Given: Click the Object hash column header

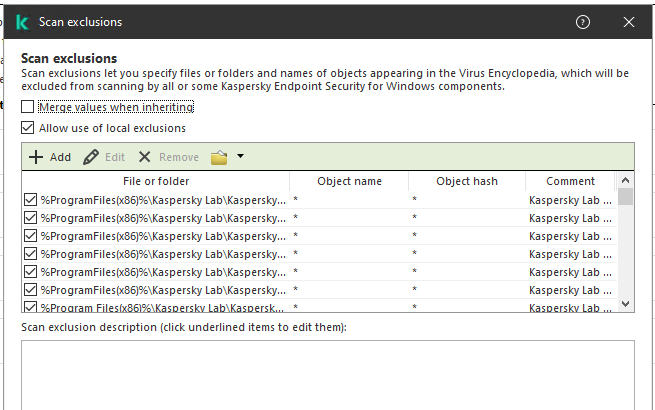Looking at the screenshot, I should point(467,181).
